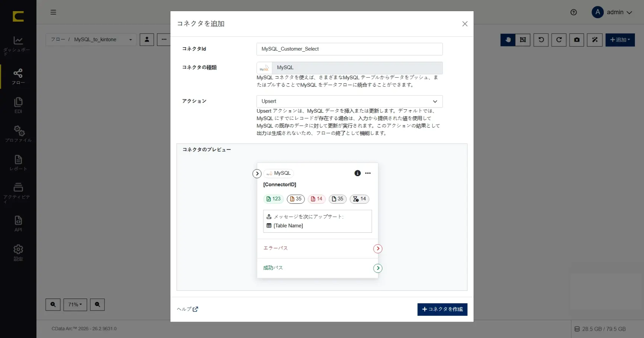Click the MySQL logo in connector type
This screenshot has height=338, width=644.
pyautogui.click(x=264, y=68)
